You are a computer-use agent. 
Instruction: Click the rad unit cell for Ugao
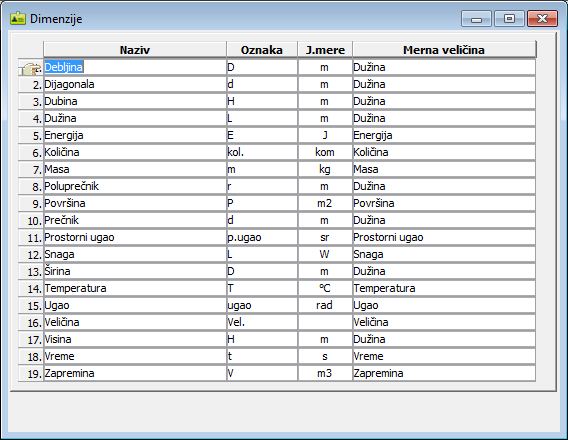pyautogui.click(x=325, y=305)
